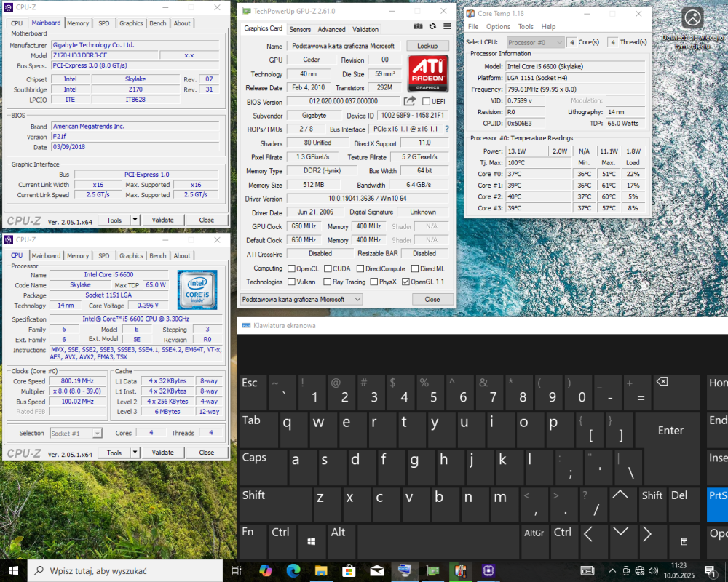Open Core Temp thermometer icon in taskbar
Image resolution: width=728 pixels, height=582 pixels.
(459, 571)
